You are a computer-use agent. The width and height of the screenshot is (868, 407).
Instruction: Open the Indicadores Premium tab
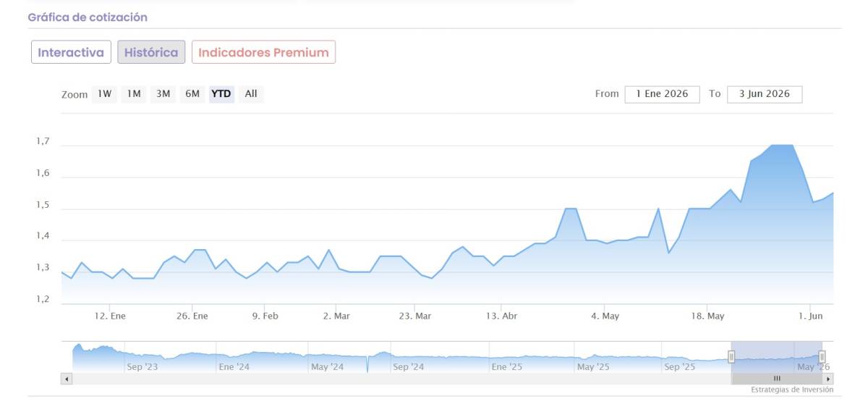pyautogui.click(x=263, y=52)
